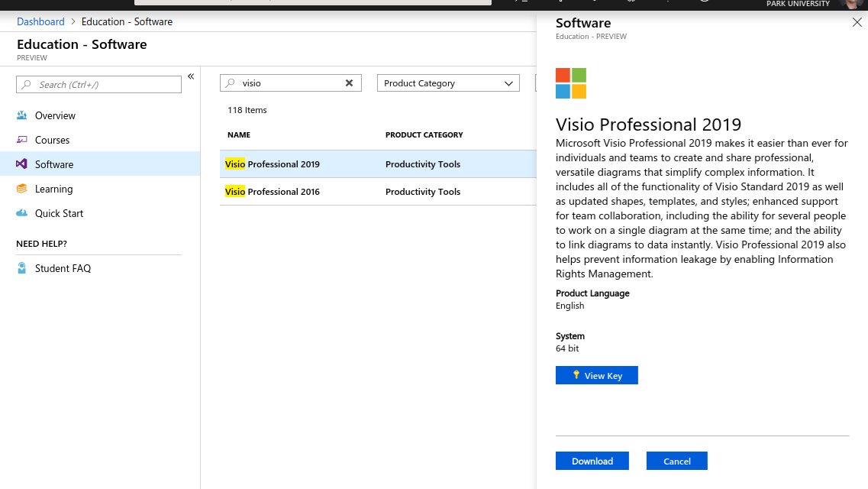The image size is (868, 489).
Task: Select Software in the sidebar
Action: [x=100, y=164]
